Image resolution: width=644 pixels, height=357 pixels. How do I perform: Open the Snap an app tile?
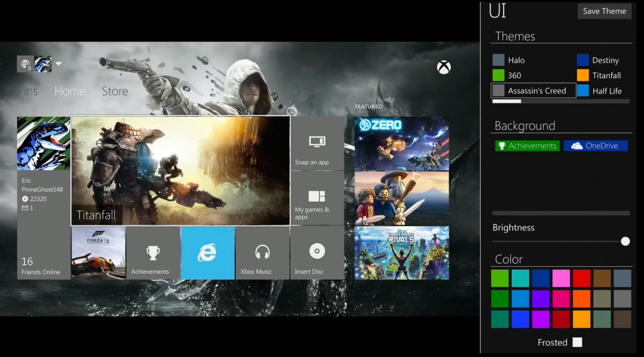(x=317, y=144)
